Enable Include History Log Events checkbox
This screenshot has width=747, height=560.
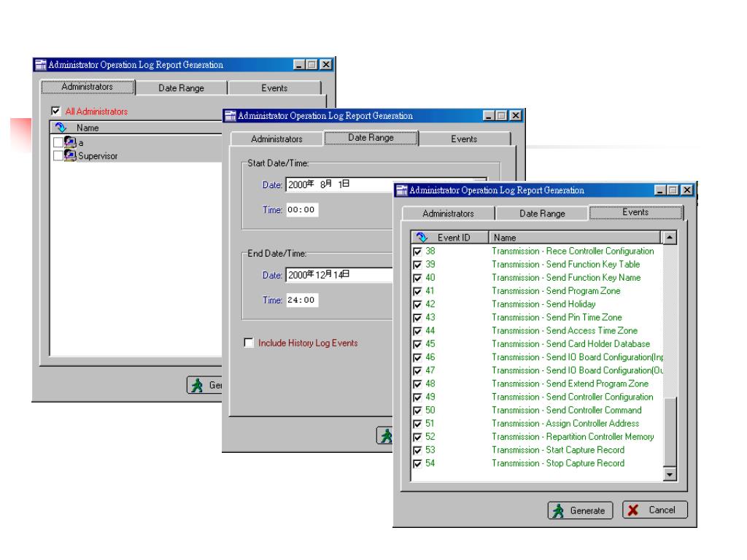[x=248, y=343]
